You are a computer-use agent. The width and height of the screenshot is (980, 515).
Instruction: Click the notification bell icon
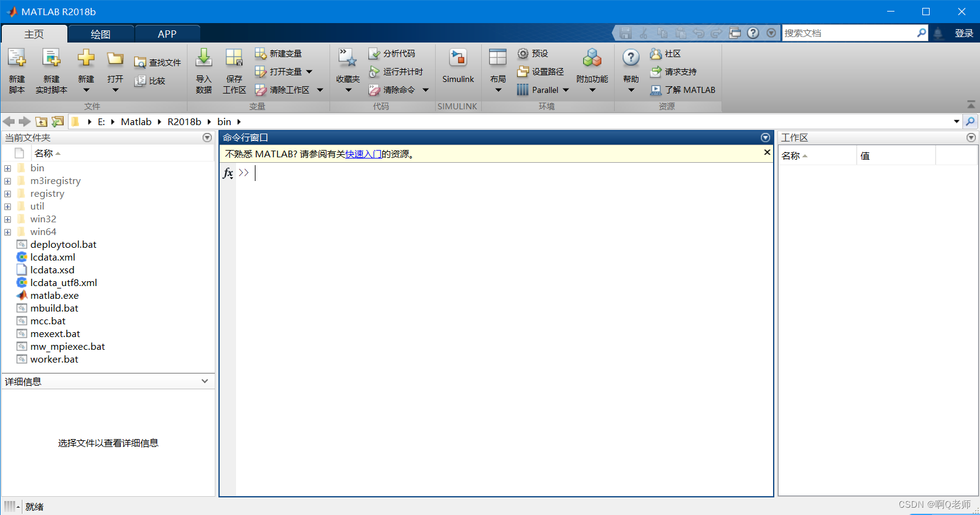click(938, 33)
